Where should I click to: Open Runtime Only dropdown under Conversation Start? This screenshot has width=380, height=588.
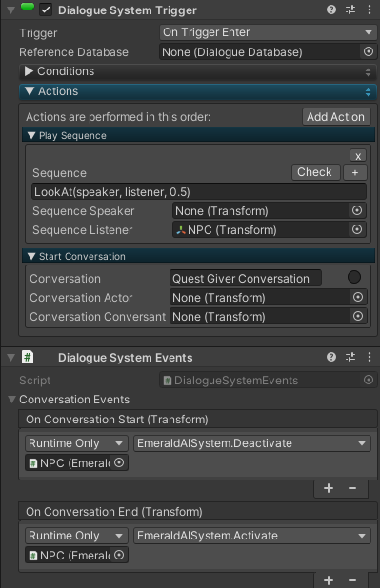click(x=76, y=443)
